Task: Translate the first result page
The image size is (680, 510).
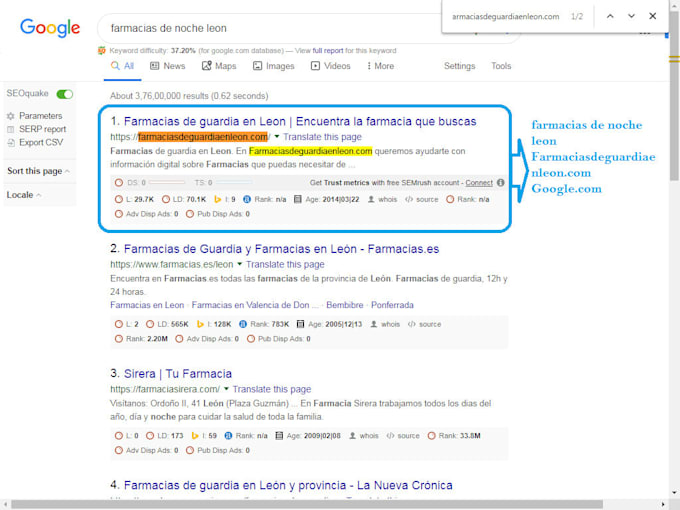Action: (x=322, y=137)
